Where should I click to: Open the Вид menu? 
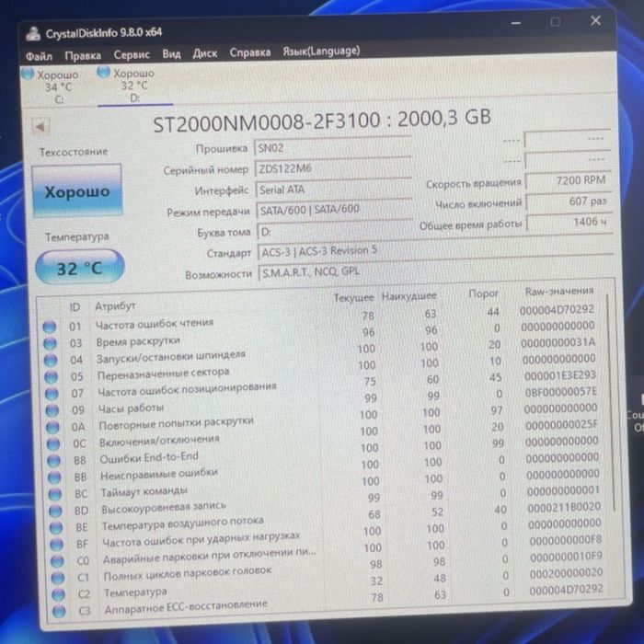point(171,54)
